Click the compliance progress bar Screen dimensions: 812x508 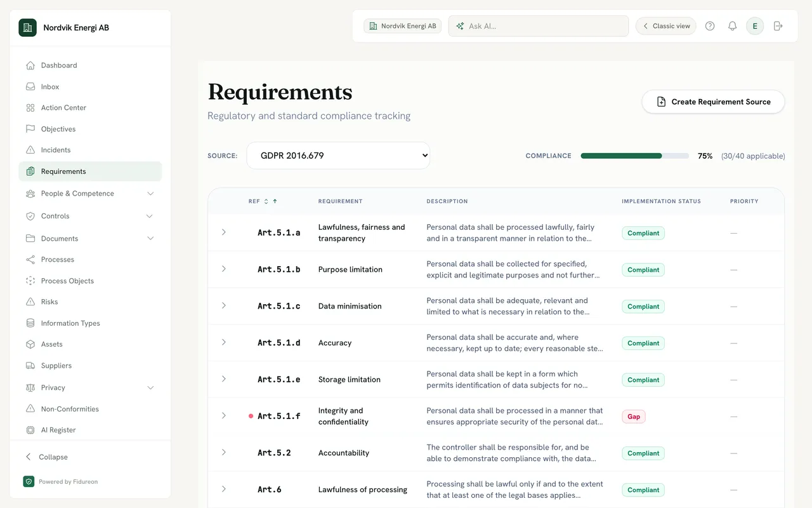[634, 156]
